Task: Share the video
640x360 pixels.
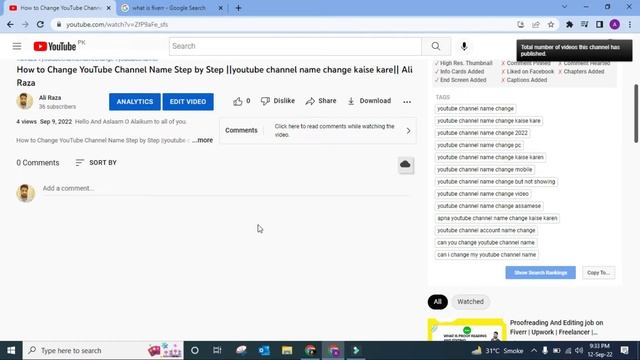Action: click(x=321, y=101)
